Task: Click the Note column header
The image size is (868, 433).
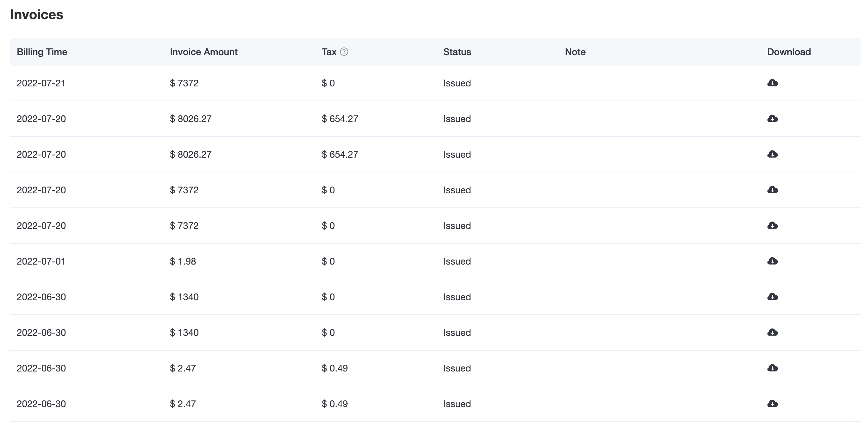Action: [x=575, y=52]
